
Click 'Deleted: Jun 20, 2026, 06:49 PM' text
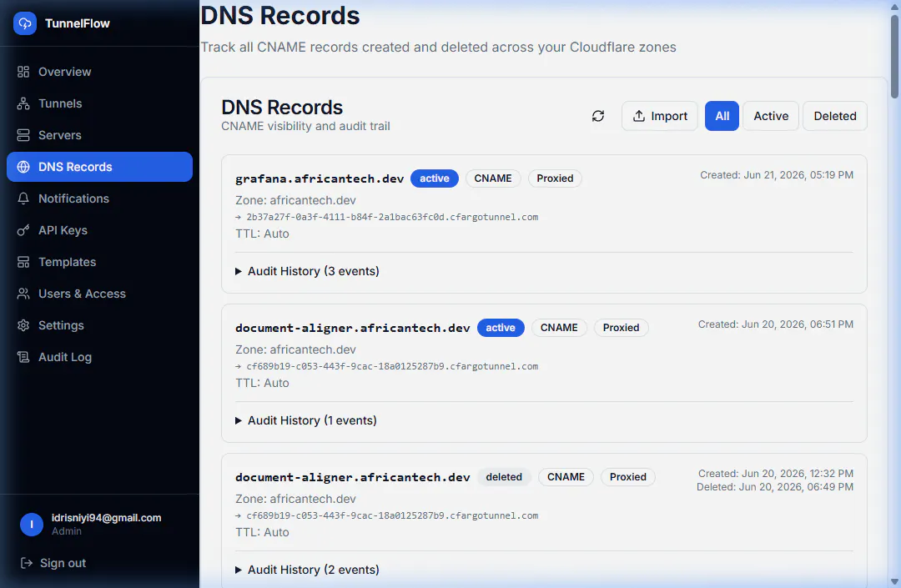(x=774, y=487)
